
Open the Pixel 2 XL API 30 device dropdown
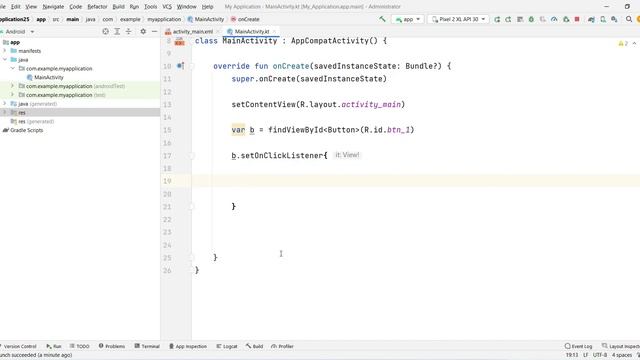pyautogui.click(x=458, y=19)
